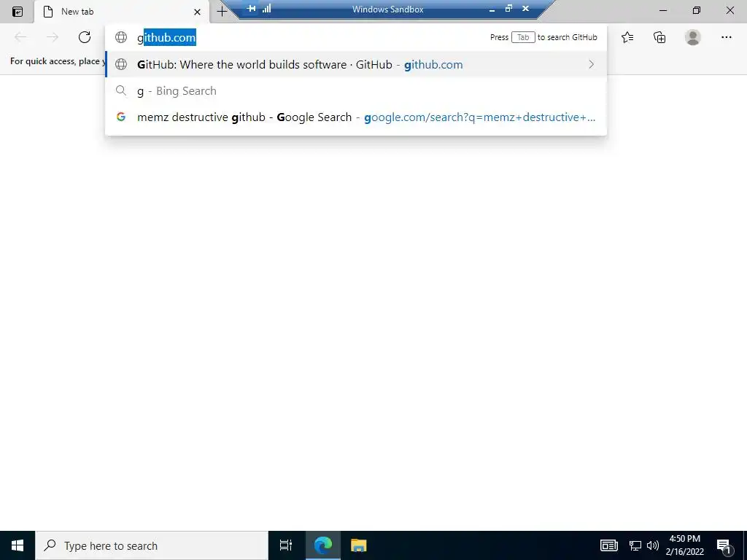Click the 'For quick access, place' favorites bar text
747x560 pixels.
tap(57, 61)
